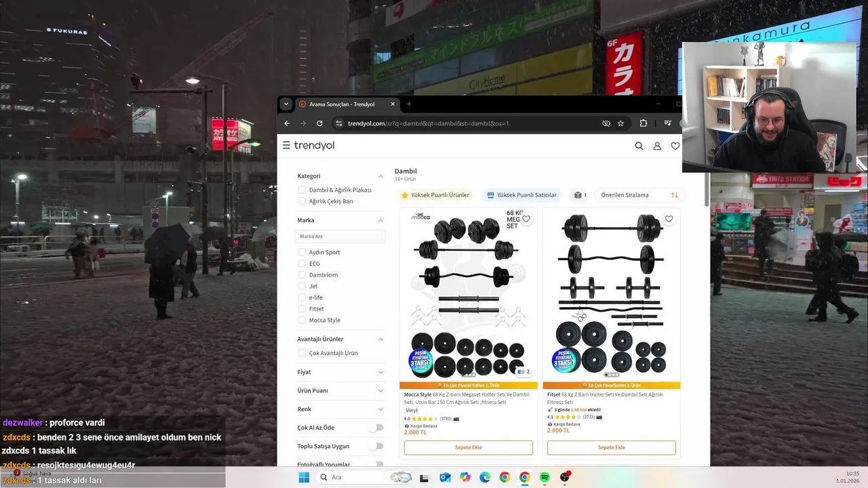Viewport: 868px width, 488px height.
Task: Open the media control icon in Chrome toolbar
Action: point(668,123)
